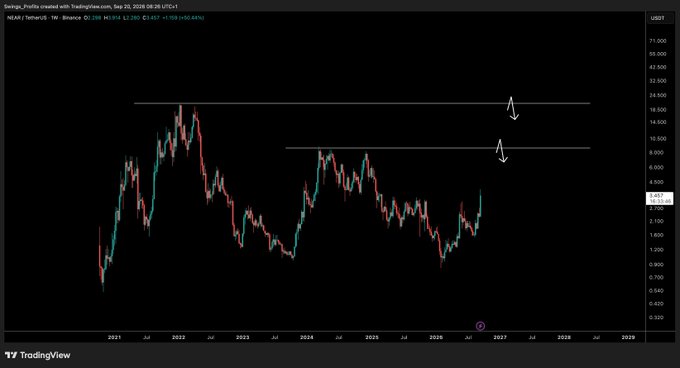The image size is (680, 368).
Task: Click the current price label 3.457
Action: click(x=660, y=198)
